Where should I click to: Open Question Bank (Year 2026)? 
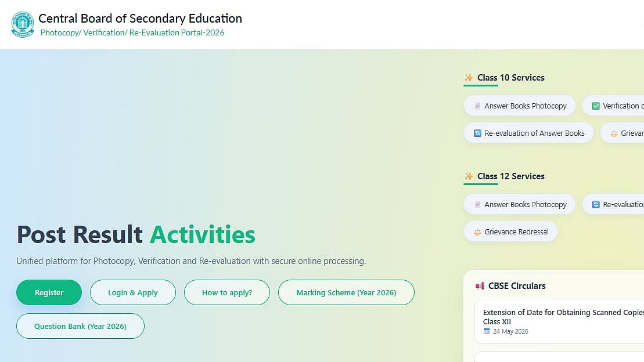coord(80,326)
